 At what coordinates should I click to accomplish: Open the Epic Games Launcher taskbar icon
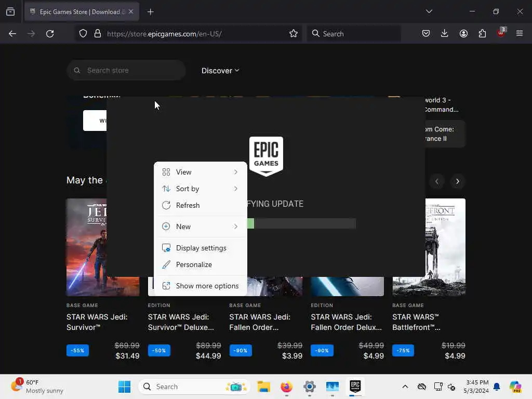[x=355, y=386]
